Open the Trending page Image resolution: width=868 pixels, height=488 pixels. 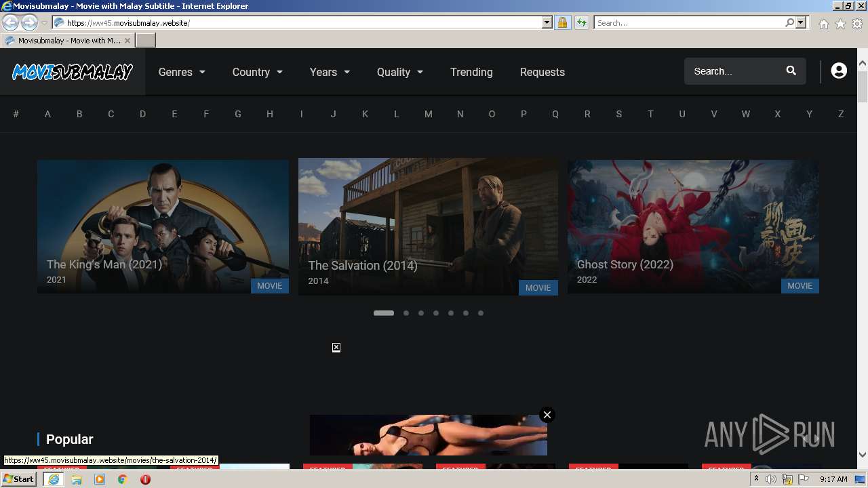(x=471, y=72)
